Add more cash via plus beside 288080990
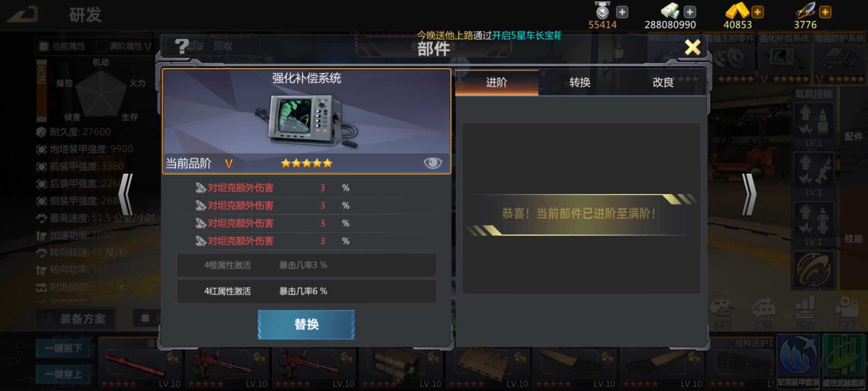 pos(690,12)
